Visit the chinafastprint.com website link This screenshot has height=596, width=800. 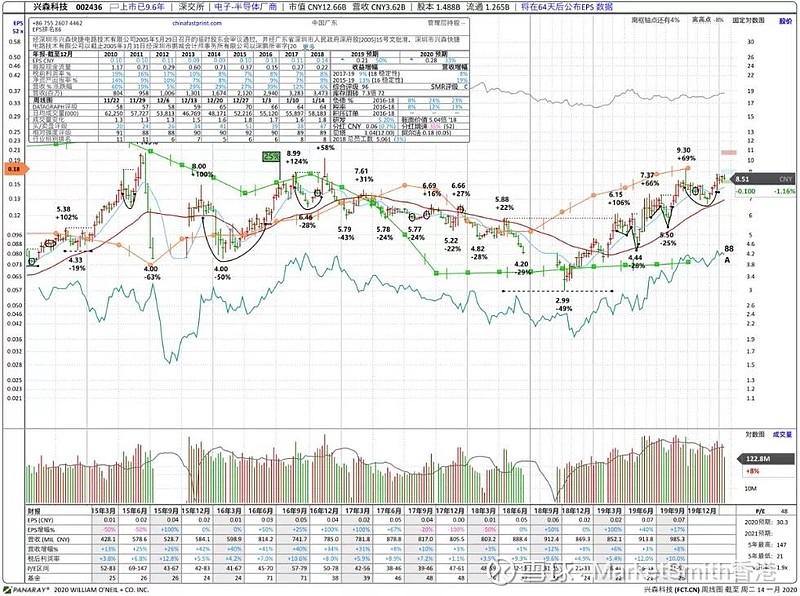(197, 23)
